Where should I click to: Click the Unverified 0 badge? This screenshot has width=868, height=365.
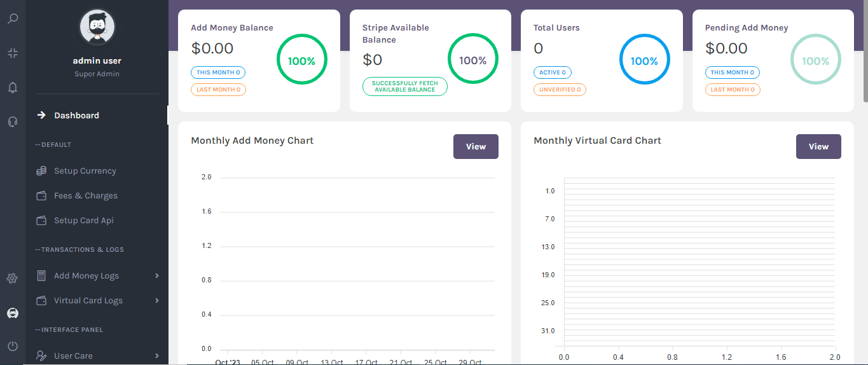(560, 90)
